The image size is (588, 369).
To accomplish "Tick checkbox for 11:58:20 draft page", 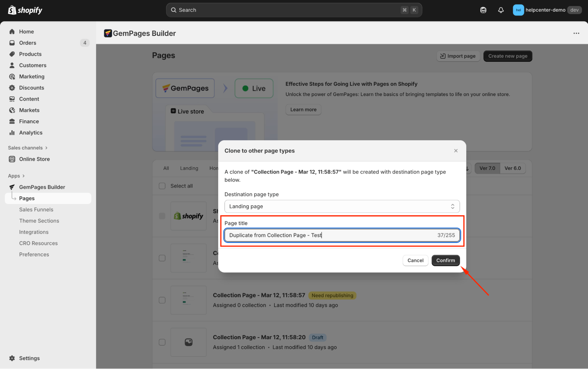I will (x=162, y=342).
